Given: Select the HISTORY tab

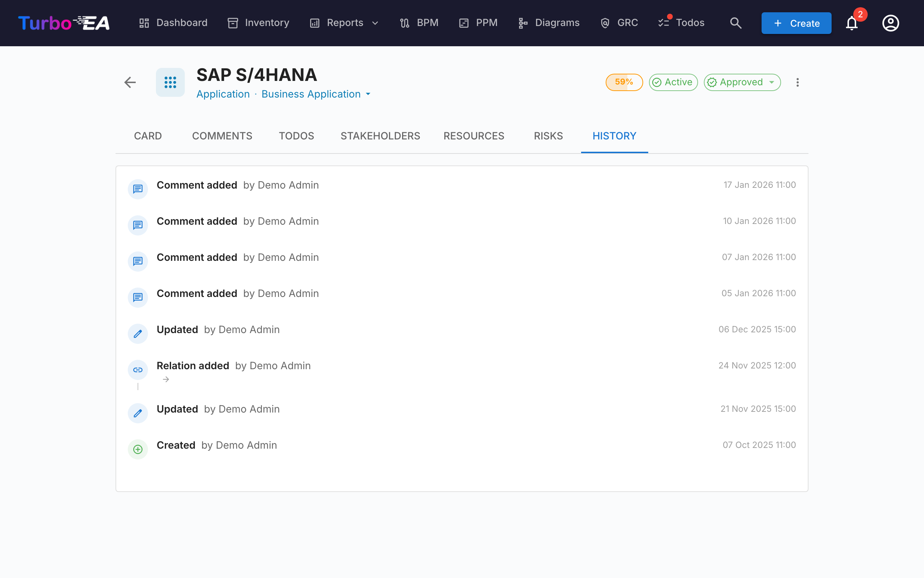Looking at the screenshot, I should (614, 136).
